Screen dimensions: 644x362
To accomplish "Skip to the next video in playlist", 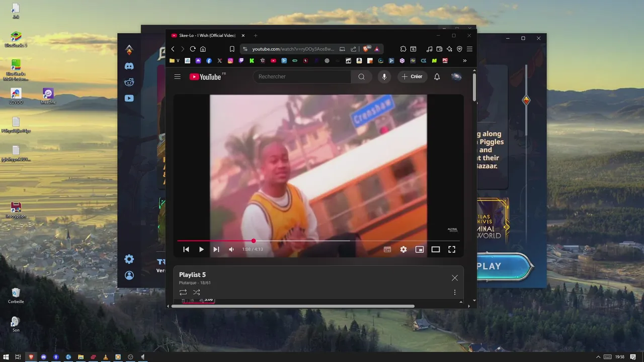I will [x=216, y=249].
